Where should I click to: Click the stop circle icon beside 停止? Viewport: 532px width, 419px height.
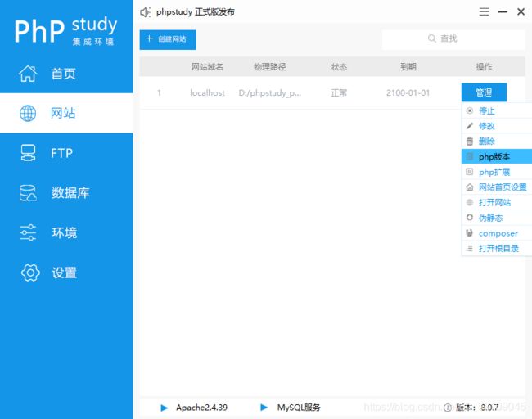pos(470,110)
